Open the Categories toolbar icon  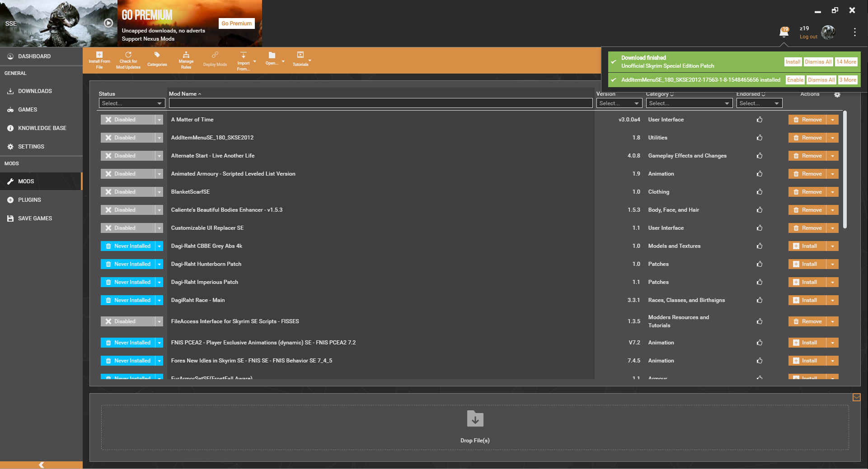tap(157, 60)
